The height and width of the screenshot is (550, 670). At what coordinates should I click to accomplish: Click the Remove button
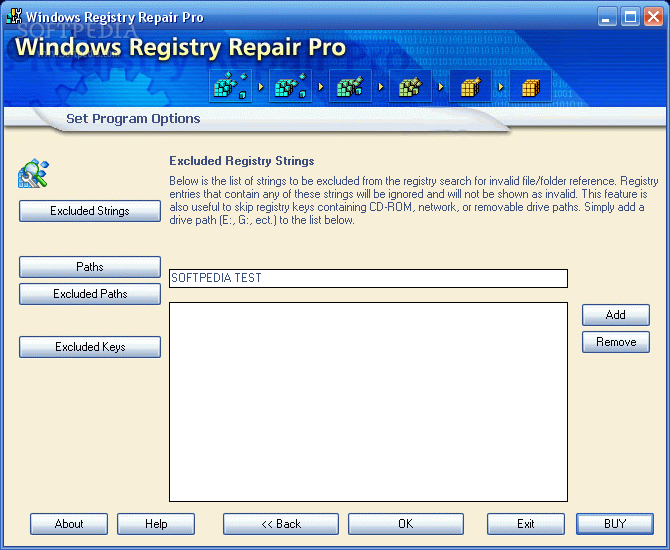tap(616, 342)
